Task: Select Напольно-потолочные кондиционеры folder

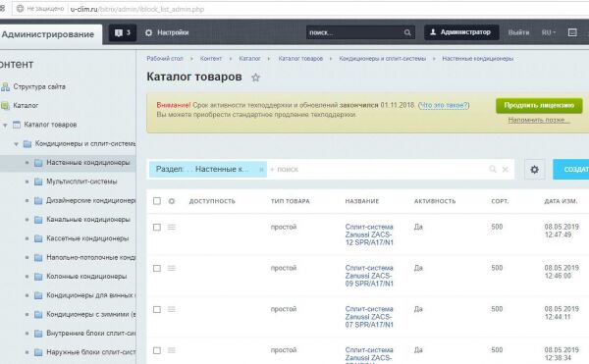Action: click(90, 258)
